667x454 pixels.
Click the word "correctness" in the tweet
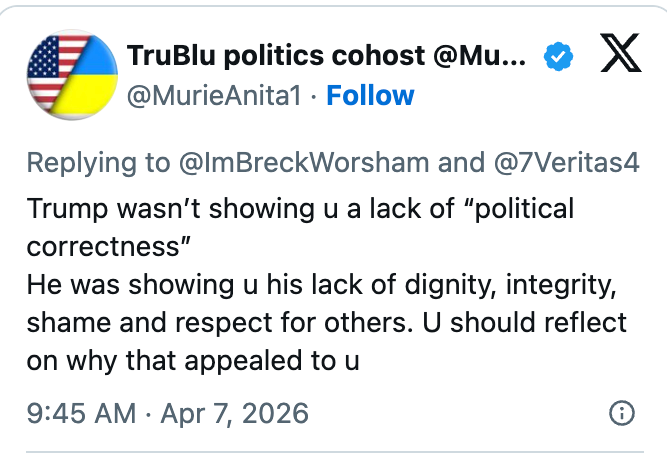[104, 246]
